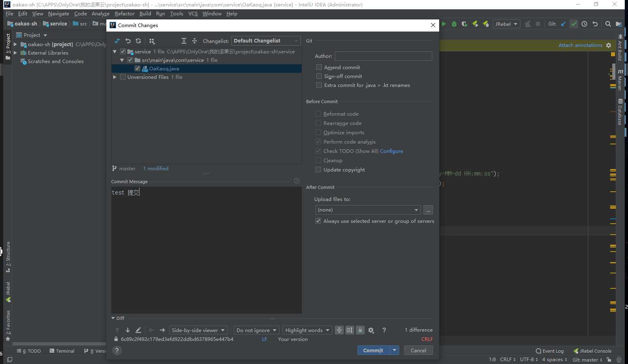Image resolution: width=628 pixels, height=364 pixels.
Task: Enable Reformat code before commit
Action: coord(318,114)
